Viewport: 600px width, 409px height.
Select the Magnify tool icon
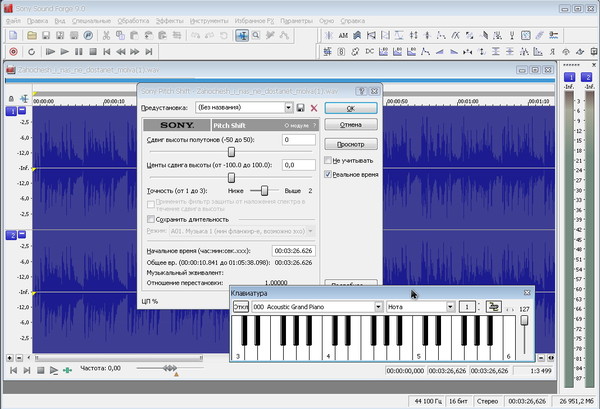[x=256, y=36]
